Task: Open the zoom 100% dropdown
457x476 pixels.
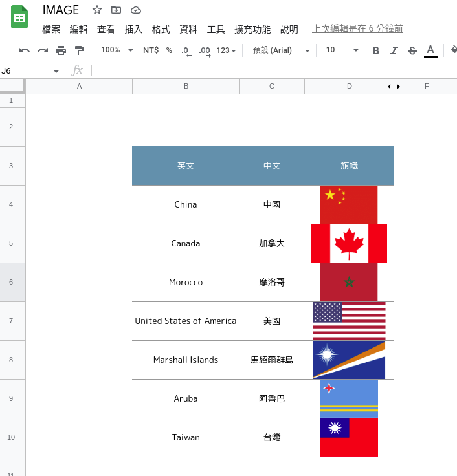Action: (x=117, y=50)
